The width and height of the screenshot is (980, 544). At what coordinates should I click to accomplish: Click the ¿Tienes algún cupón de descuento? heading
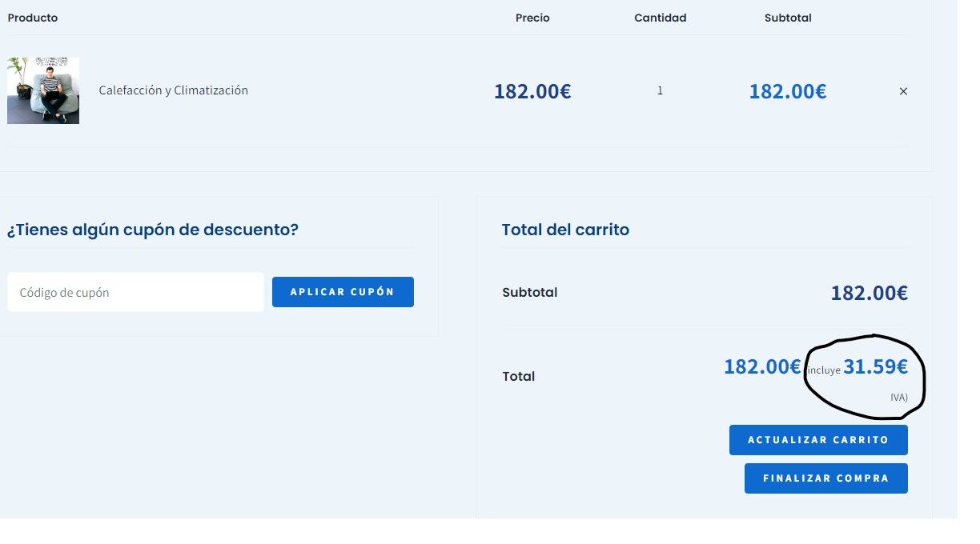(x=153, y=230)
